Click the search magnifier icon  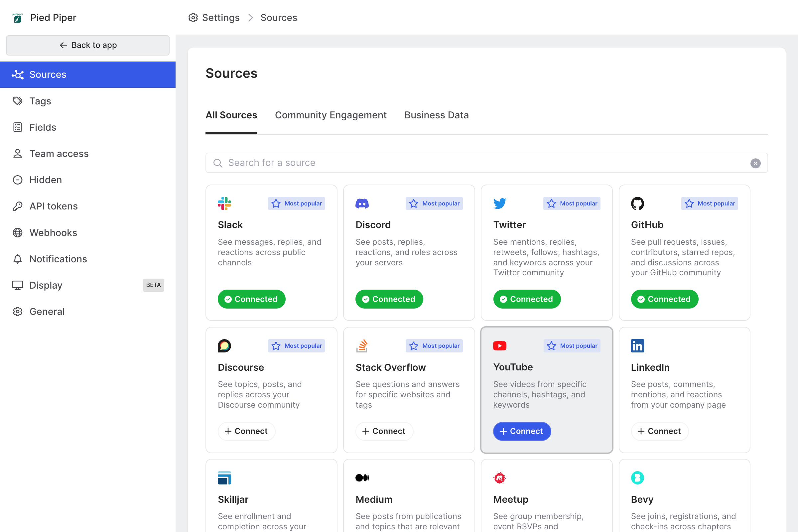coord(218,163)
